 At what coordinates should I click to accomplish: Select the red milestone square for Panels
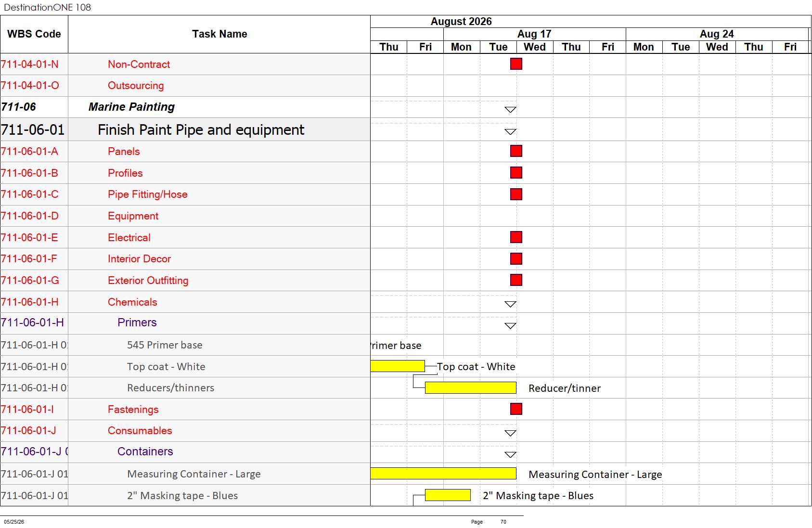click(516, 151)
